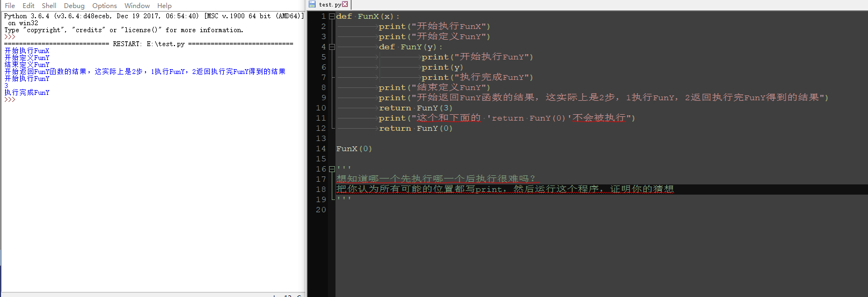
Task: Open the File menu in IDLE
Action: tap(10, 5)
